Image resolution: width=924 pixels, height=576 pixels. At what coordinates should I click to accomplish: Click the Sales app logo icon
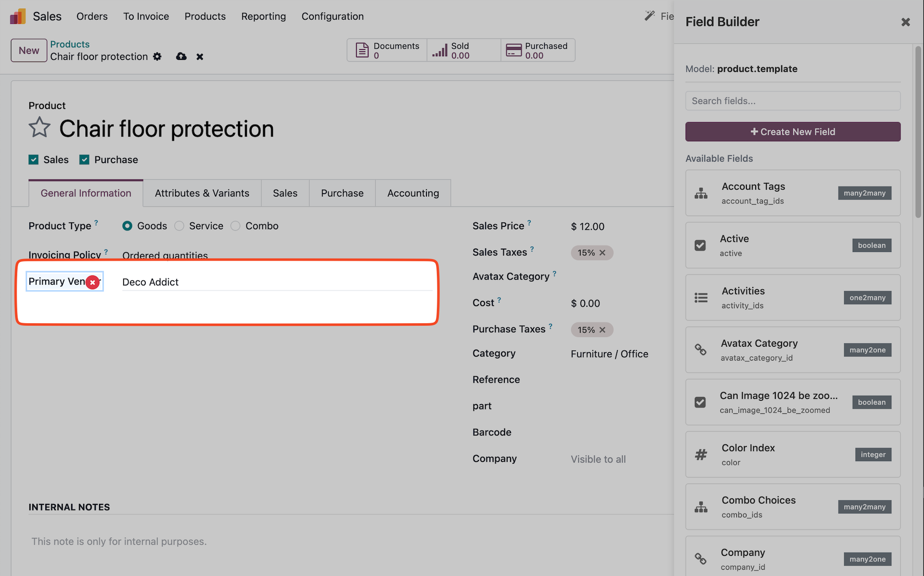click(x=18, y=16)
